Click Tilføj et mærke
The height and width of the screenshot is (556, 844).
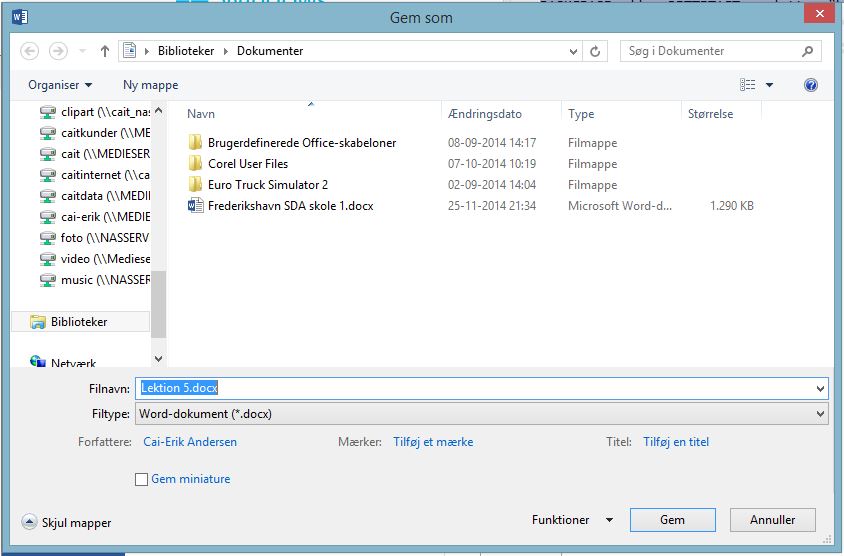click(x=433, y=442)
